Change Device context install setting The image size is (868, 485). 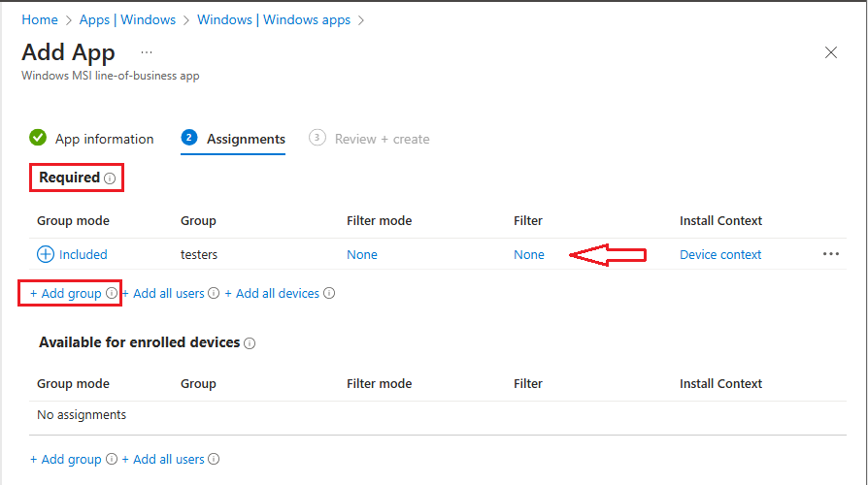tap(720, 254)
